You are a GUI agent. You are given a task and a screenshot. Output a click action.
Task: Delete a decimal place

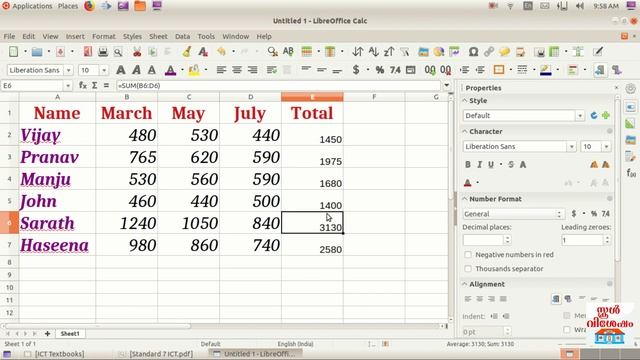point(446,70)
